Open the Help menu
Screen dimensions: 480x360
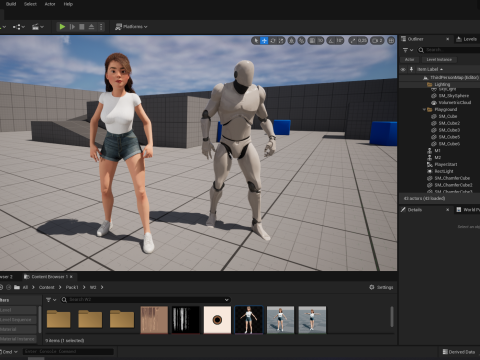[x=68, y=4]
